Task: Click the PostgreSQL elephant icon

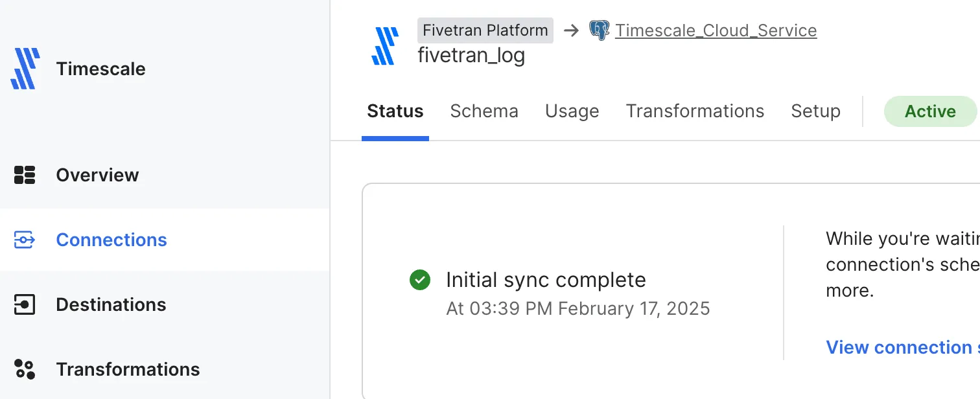Action: 600,30
